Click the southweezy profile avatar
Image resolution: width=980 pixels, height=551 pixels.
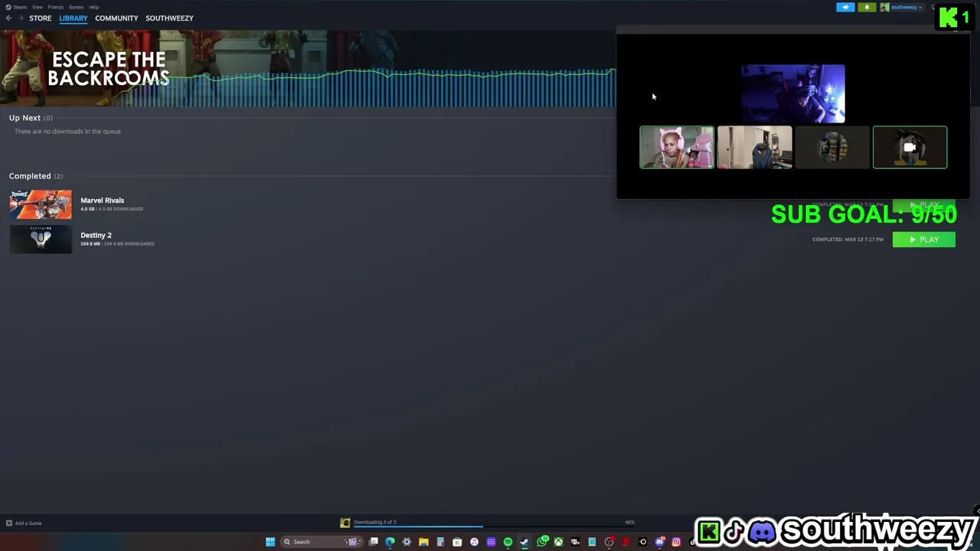coord(884,7)
